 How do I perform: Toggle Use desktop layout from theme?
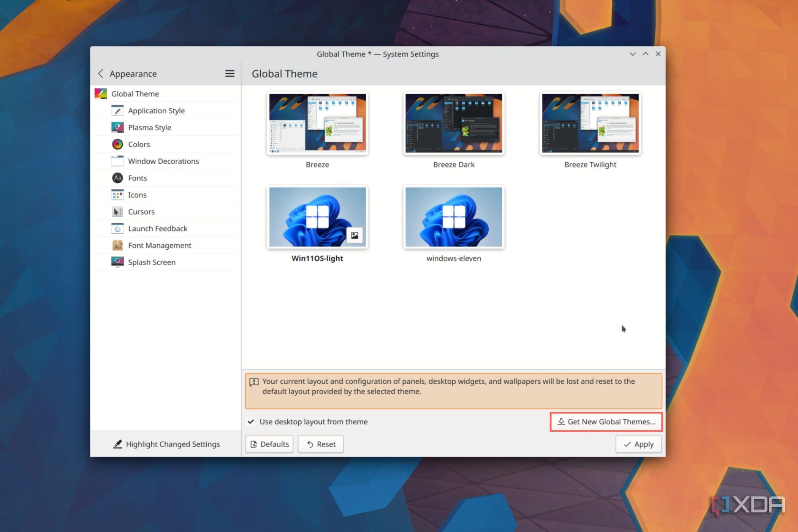(x=251, y=421)
